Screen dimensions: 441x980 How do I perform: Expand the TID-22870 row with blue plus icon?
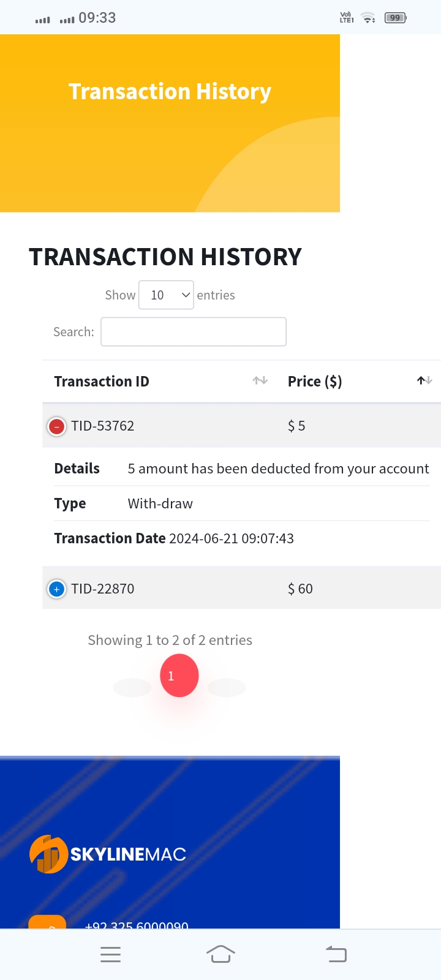coord(56,589)
